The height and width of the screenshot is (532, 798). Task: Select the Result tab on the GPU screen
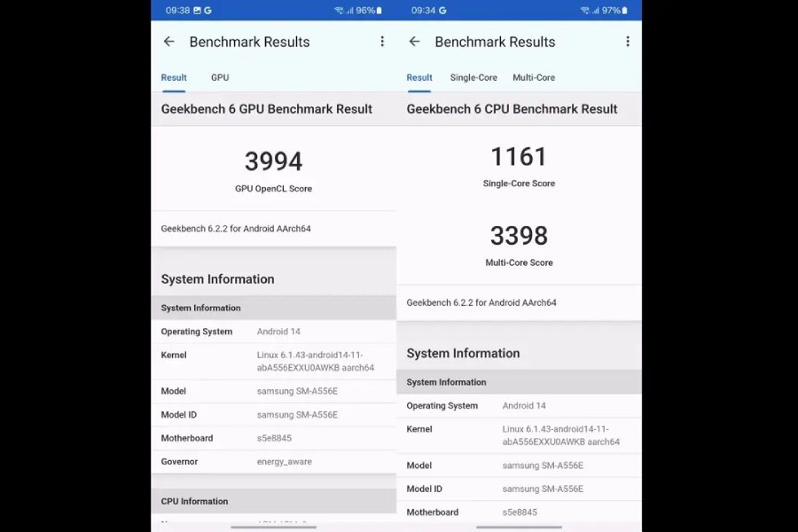174,78
